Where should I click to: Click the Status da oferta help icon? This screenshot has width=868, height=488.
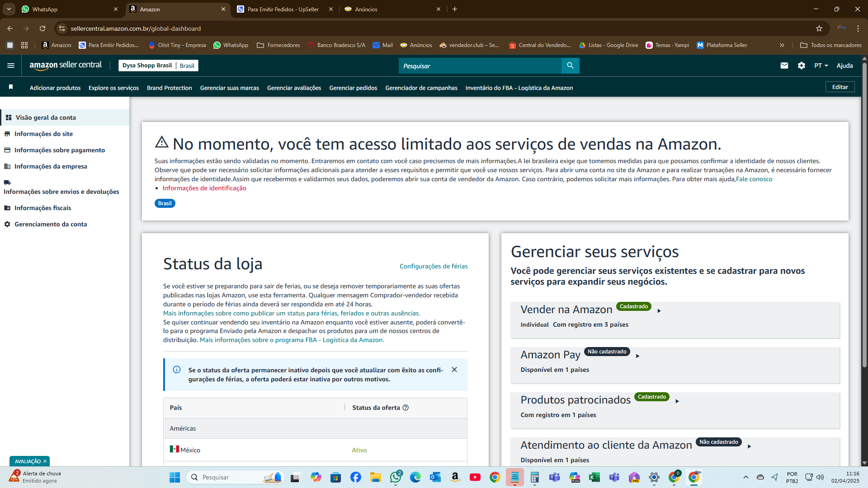point(406,408)
